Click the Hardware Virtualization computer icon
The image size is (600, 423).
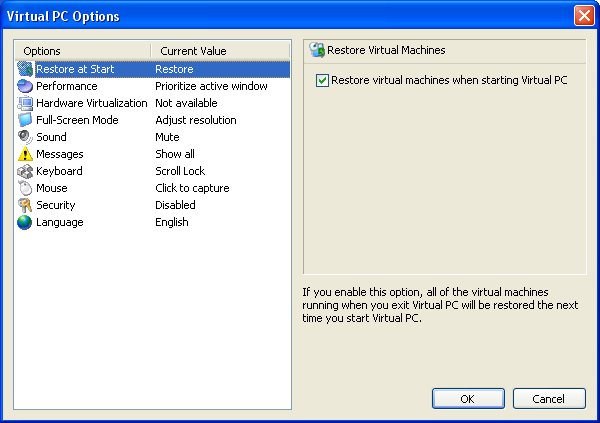click(25, 103)
